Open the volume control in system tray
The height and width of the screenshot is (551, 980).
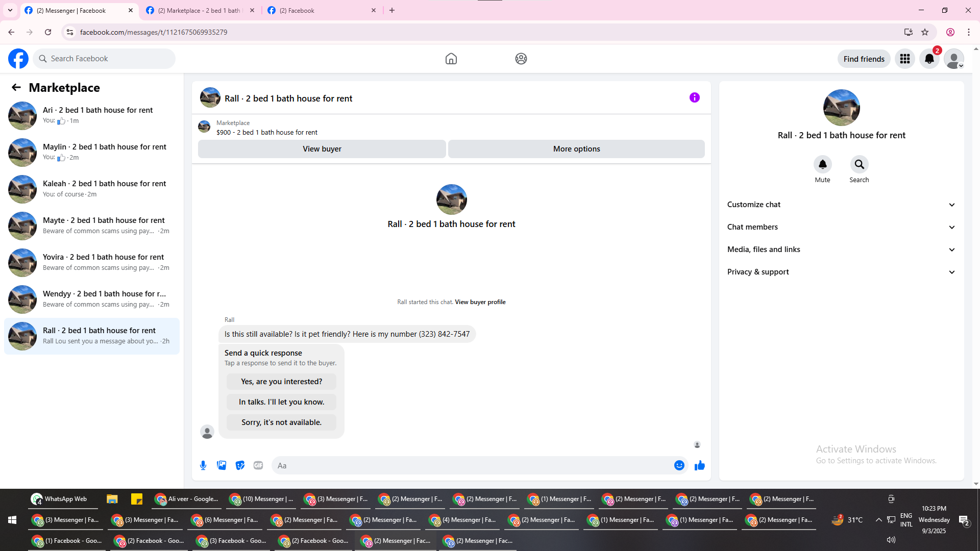[891, 540]
